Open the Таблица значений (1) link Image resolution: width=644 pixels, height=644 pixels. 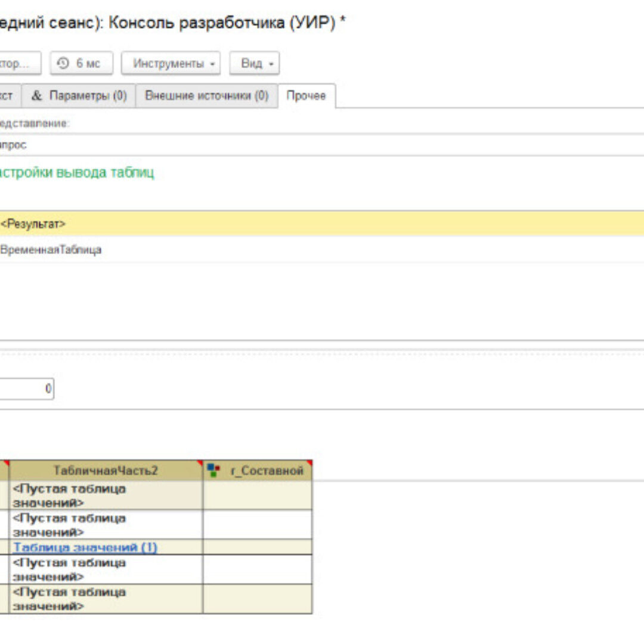coord(85,547)
